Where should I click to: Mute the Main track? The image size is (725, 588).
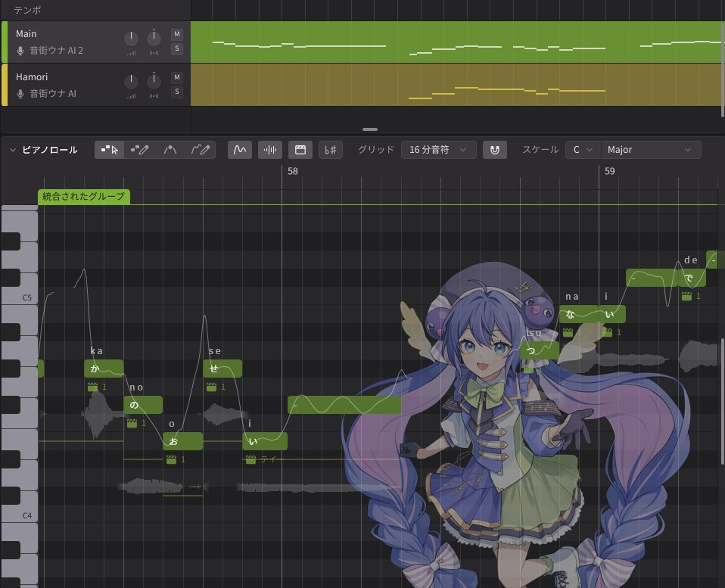click(176, 34)
